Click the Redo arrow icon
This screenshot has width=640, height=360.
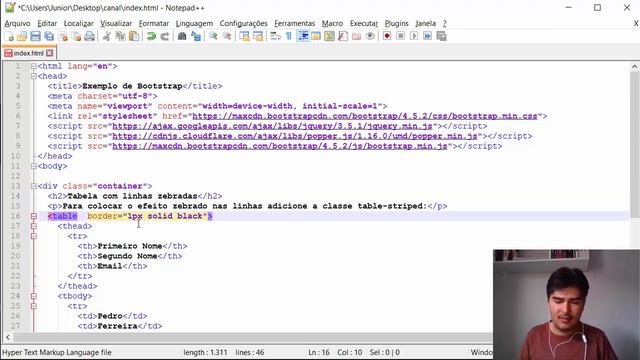(164, 36)
